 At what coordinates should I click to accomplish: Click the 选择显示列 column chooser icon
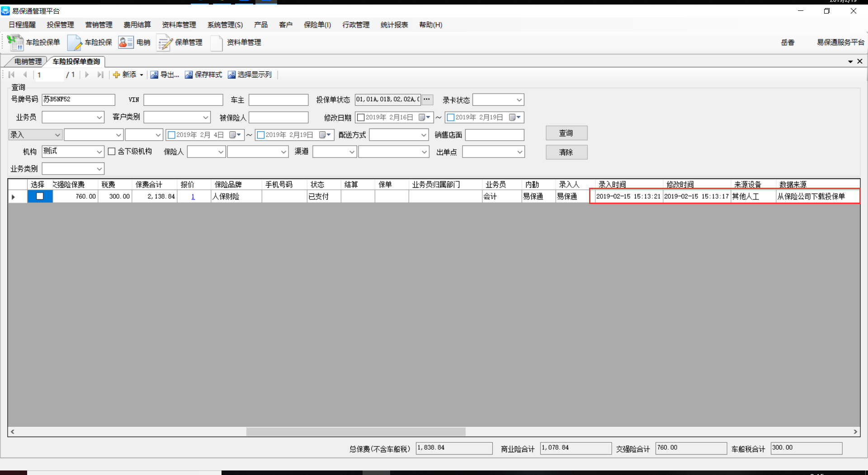pos(231,75)
